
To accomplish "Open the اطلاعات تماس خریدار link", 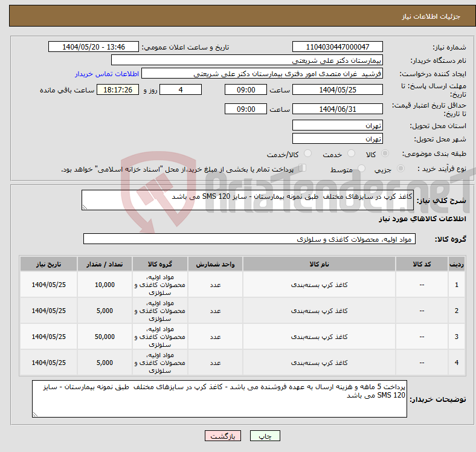I will 107,74.
